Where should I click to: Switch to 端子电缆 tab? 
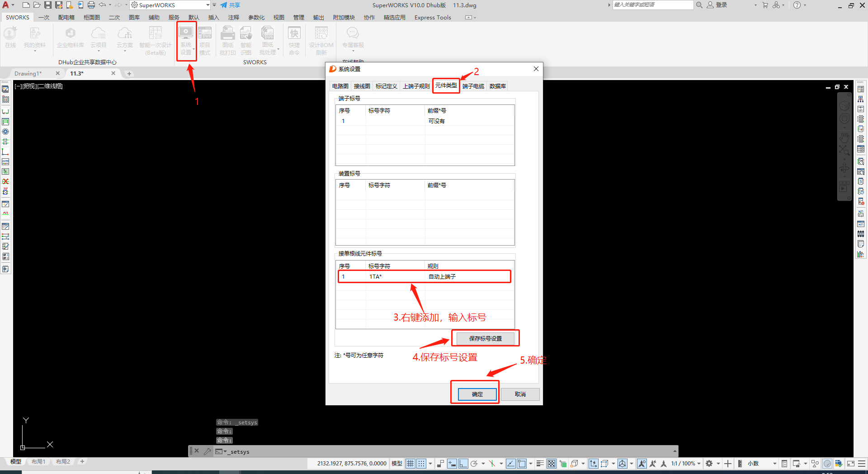tap(473, 86)
